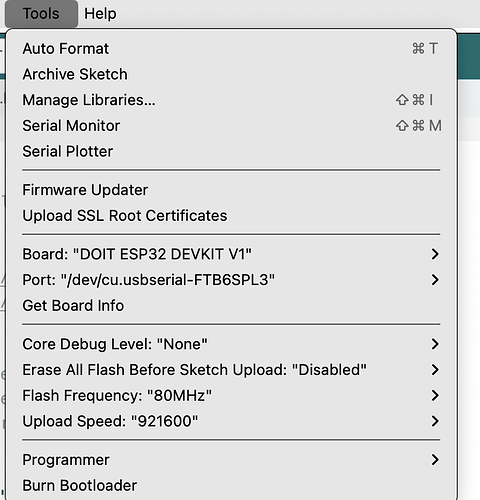
Task: Select Upload SSL Root Certificates
Action: tap(231, 216)
